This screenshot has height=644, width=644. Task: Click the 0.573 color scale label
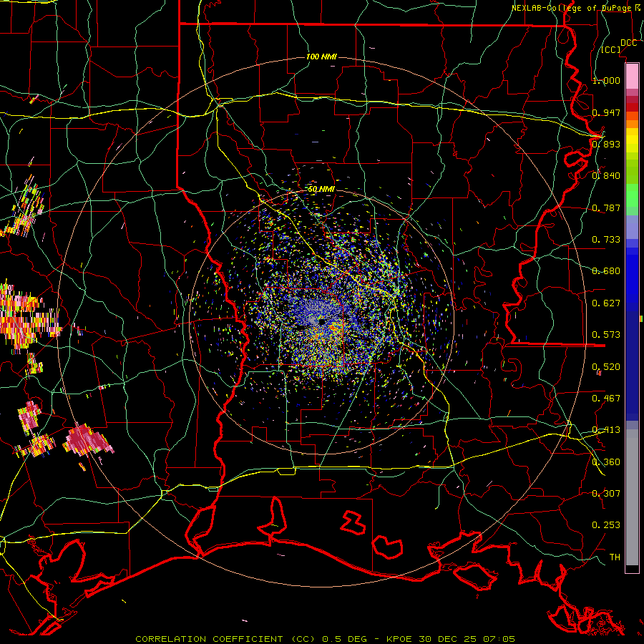[606, 335]
